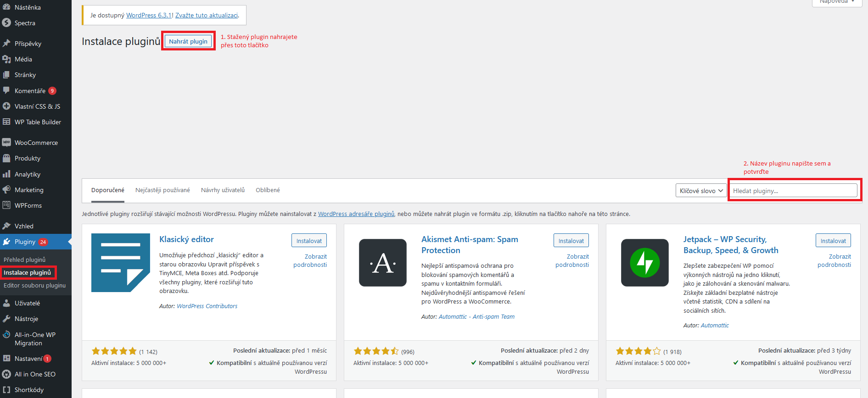Switch to the Doporučené tab
The height and width of the screenshot is (398, 868).
pos(108,190)
